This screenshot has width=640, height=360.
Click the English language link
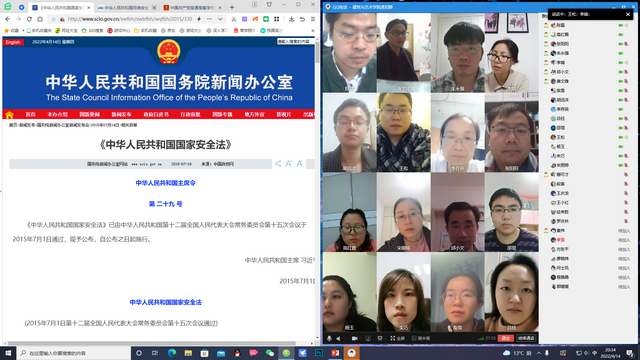[13, 42]
